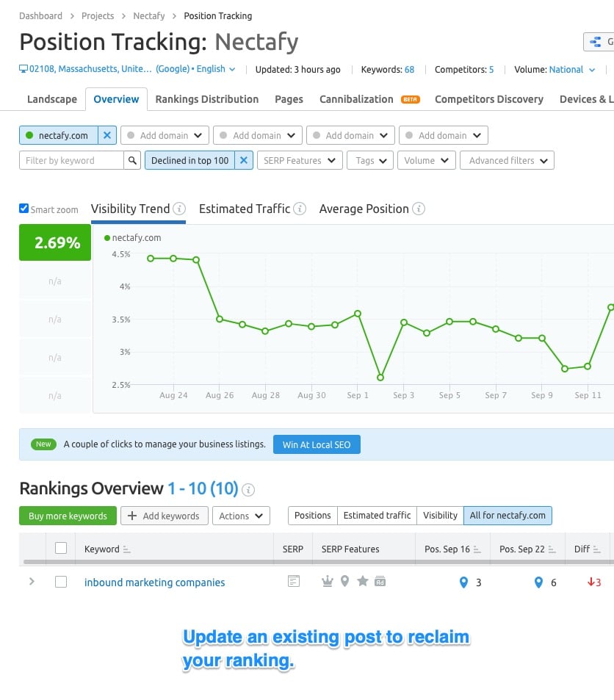Open Estimated Traffic info icon
Screen dimensions: 614x700
(300, 209)
